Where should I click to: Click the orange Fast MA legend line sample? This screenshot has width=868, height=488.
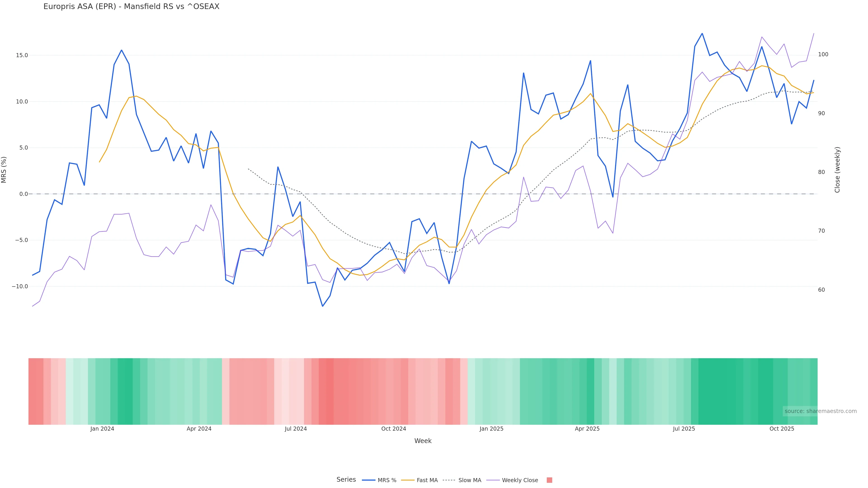tap(408, 480)
